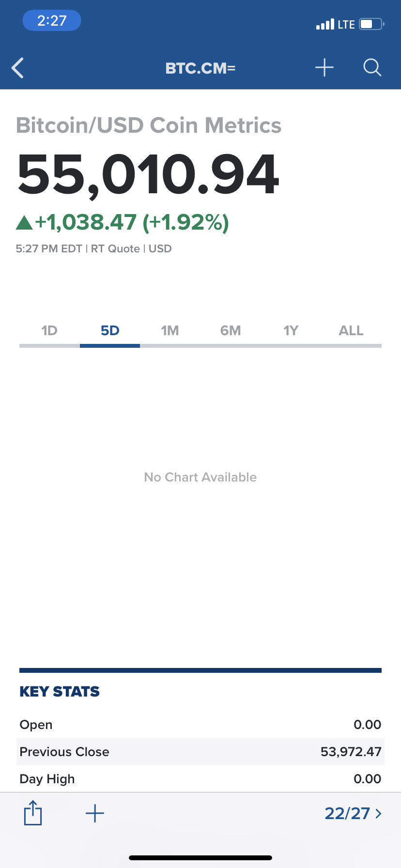Switch chart to 6M range
Viewport: 401px width, 868px height.
click(x=231, y=331)
